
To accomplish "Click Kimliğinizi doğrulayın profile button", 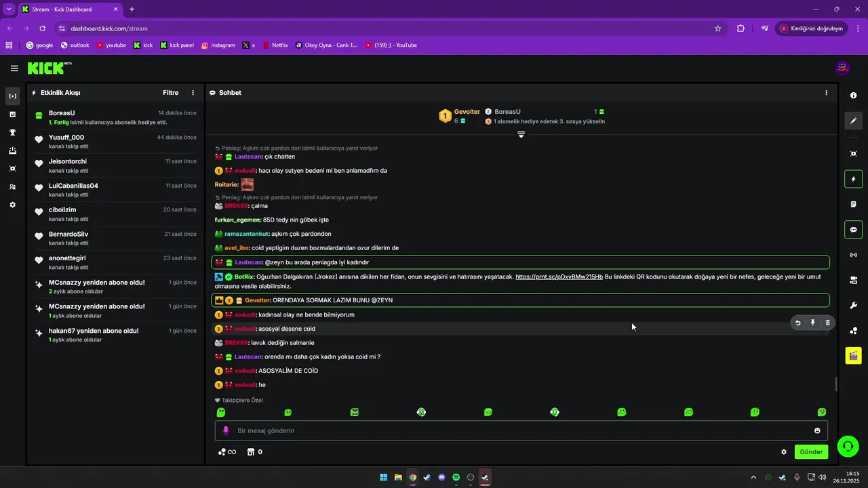I will (811, 28).
